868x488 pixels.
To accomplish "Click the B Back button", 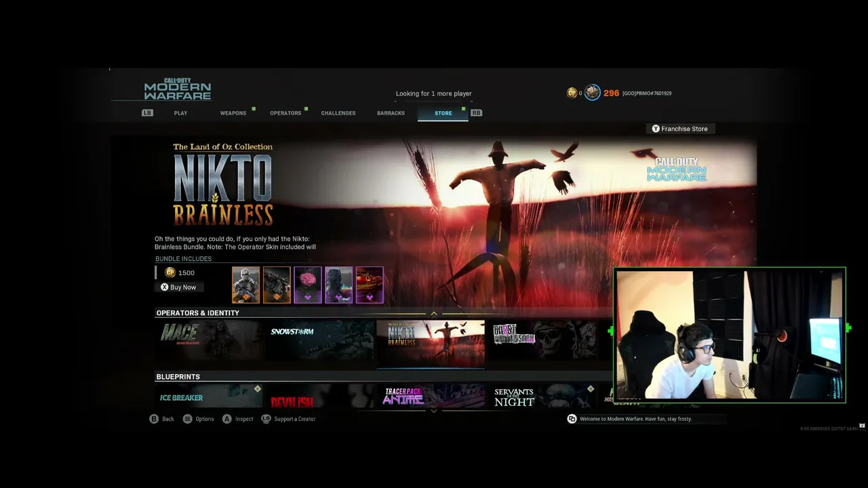I will point(162,419).
